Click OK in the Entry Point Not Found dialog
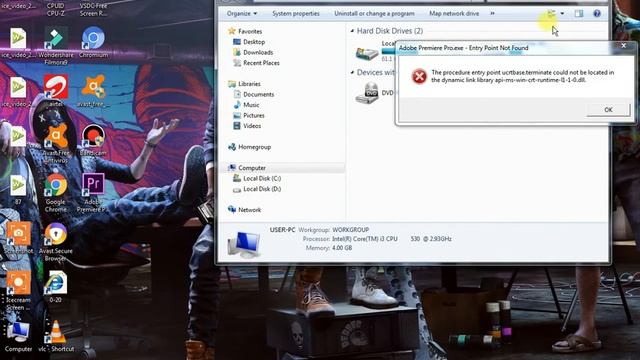 pos(608,109)
